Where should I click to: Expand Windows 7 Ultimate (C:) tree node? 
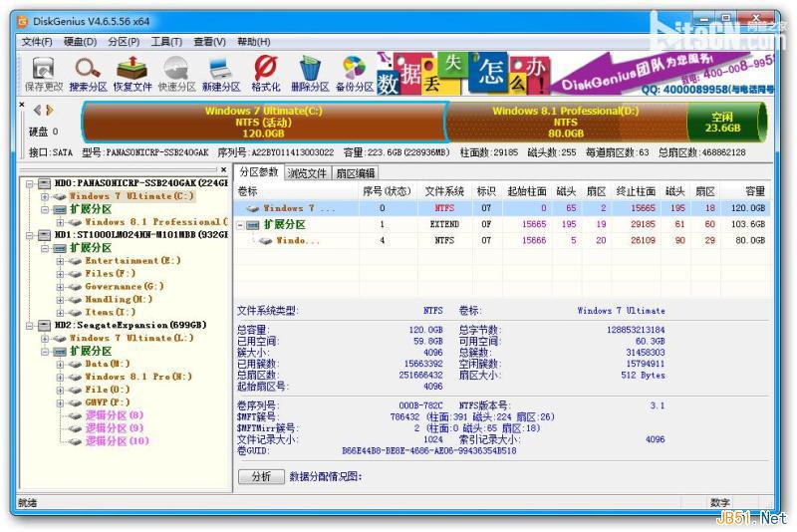[45, 196]
